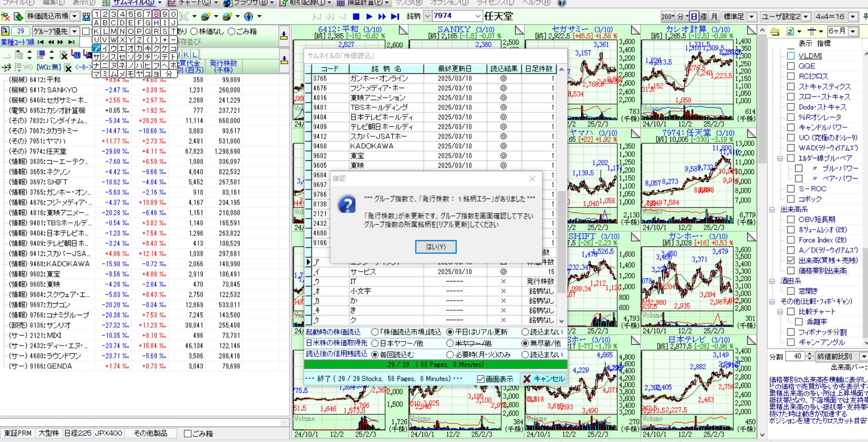Collapse the エルダー線ブル・ベア node
868x442 pixels.
pos(780,158)
